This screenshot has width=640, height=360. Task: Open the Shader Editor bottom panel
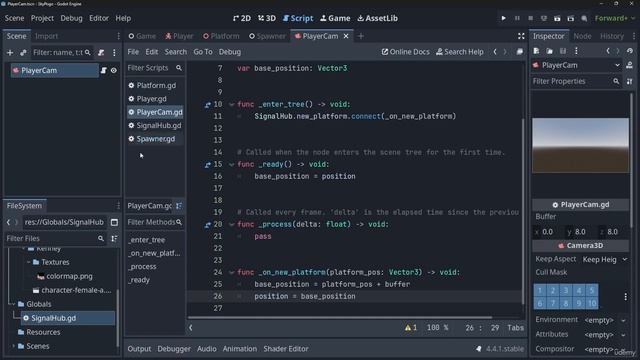(286, 349)
